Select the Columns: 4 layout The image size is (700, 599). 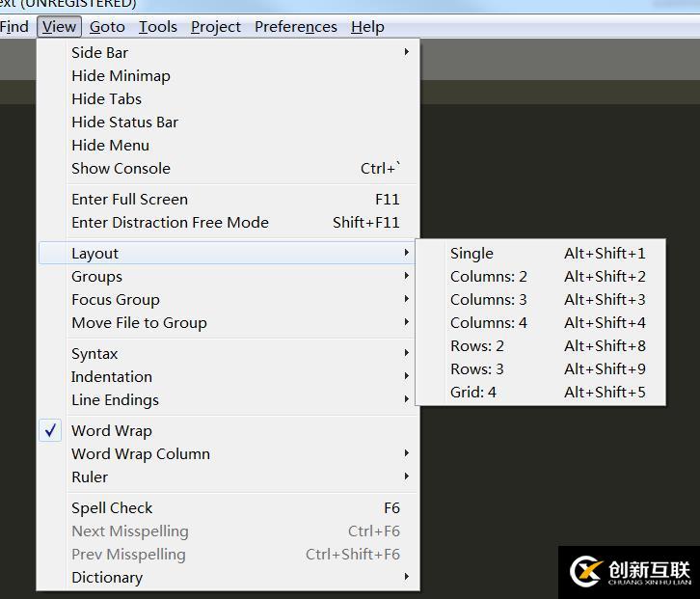coord(541,323)
